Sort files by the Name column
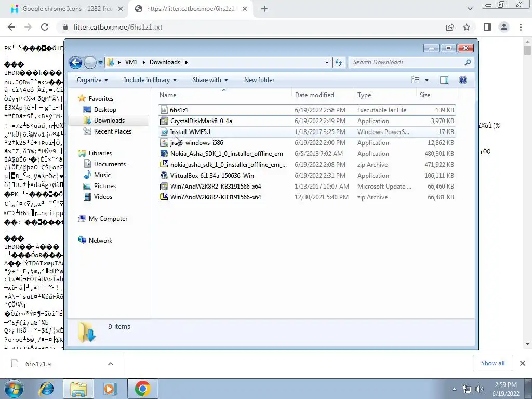532x399 pixels. 224,95
